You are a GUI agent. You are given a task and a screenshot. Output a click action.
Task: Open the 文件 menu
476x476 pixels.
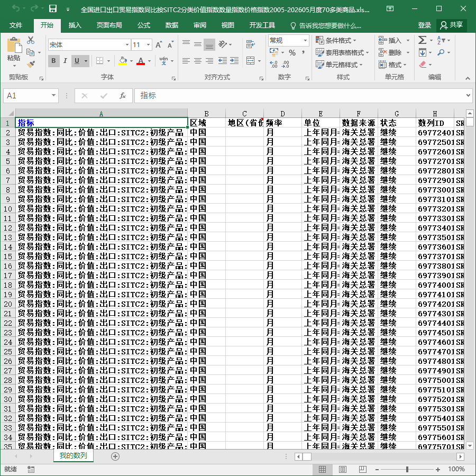click(16, 25)
